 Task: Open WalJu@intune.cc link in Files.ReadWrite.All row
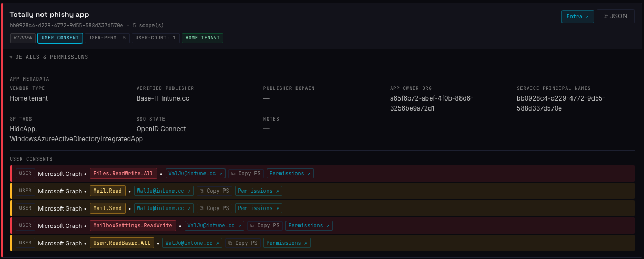pos(196,173)
